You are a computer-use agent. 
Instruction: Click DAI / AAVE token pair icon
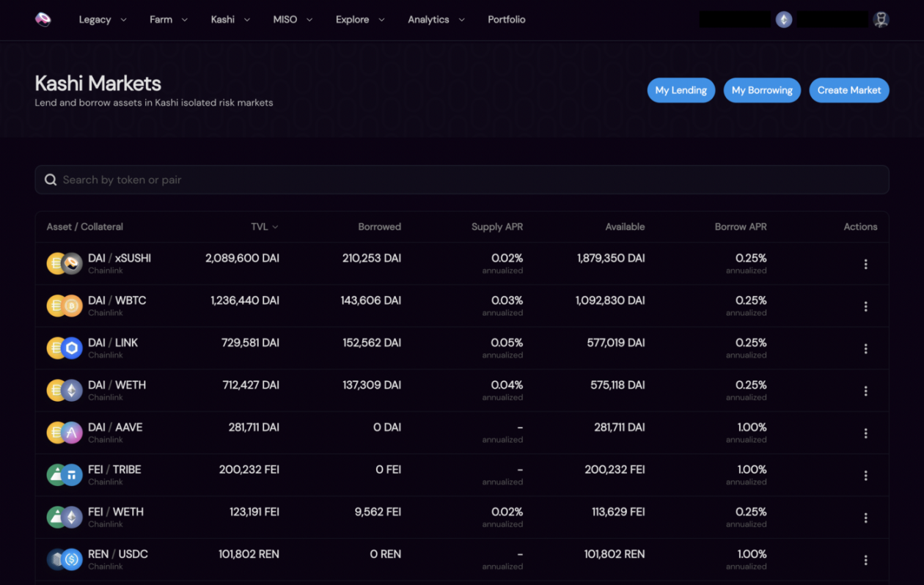[x=65, y=433]
